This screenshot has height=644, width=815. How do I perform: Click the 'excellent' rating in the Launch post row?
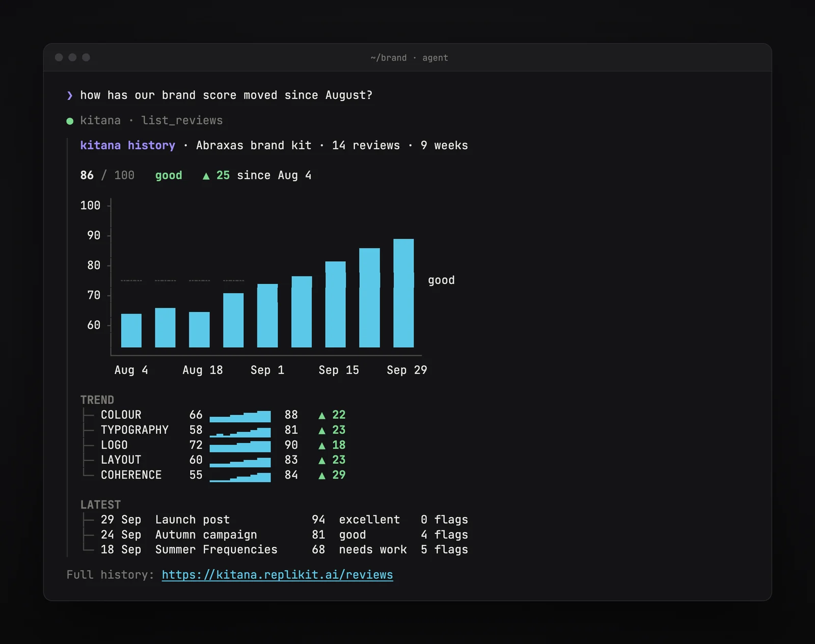(369, 520)
